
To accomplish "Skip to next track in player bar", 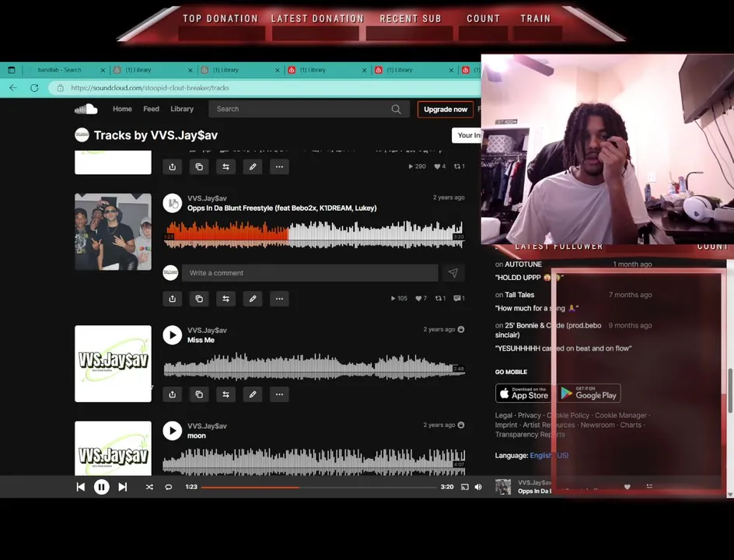I will point(123,487).
